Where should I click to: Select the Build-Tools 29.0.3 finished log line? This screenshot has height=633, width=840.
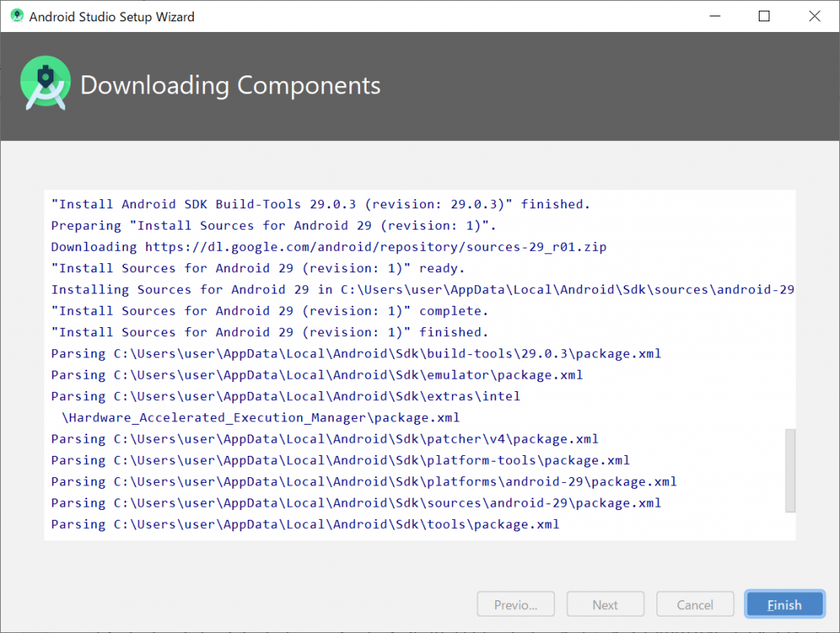pos(320,204)
